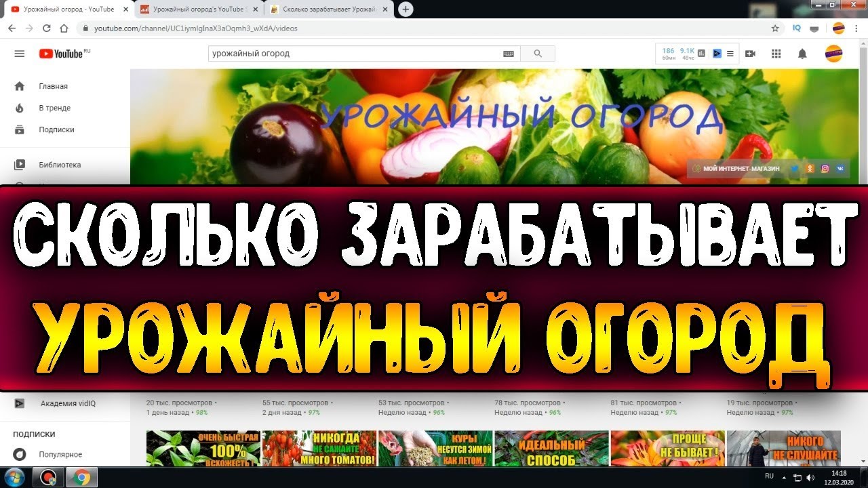Close the YouTube stats tab
The height and width of the screenshot is (488, 868).
[x=256, y=9]
